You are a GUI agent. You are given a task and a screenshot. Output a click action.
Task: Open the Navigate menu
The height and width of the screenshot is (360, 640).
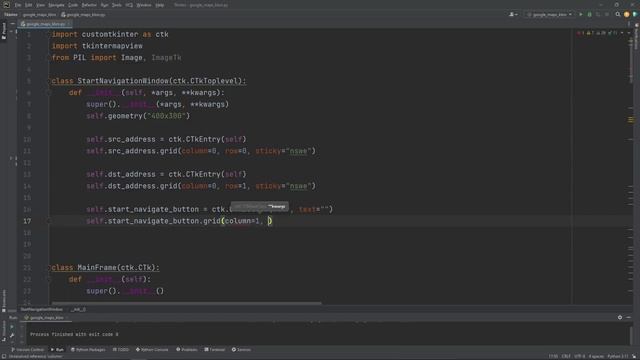pos(57,5)
